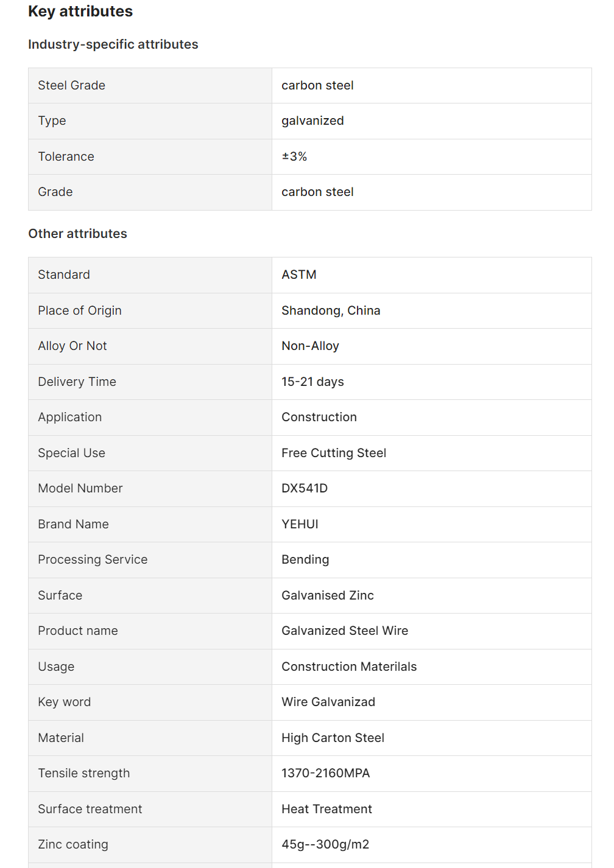Click the Free Cutting Steel value
This screenshot has height=868, width=614.
334,453
